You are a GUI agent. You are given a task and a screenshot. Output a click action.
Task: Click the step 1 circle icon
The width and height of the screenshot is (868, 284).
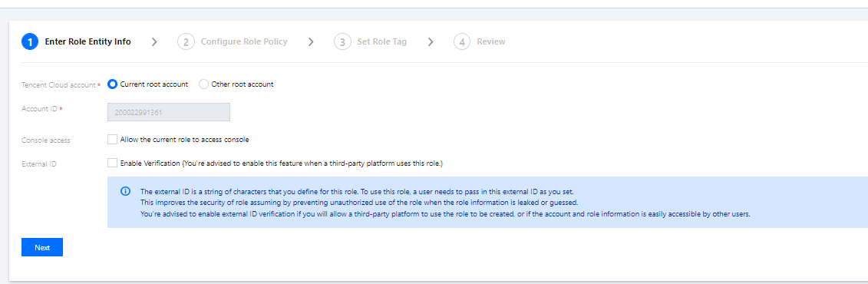(30, 42)
